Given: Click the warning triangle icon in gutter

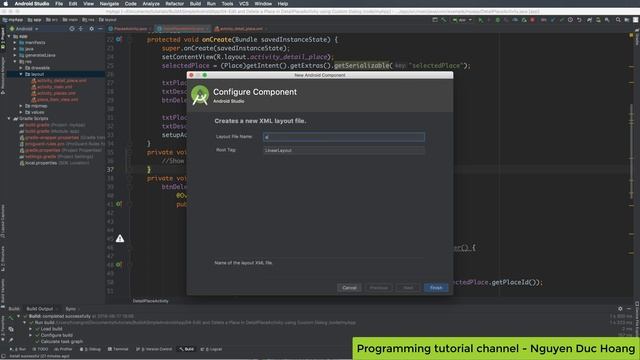Looking at the screenshot, I should coord(120,238).
